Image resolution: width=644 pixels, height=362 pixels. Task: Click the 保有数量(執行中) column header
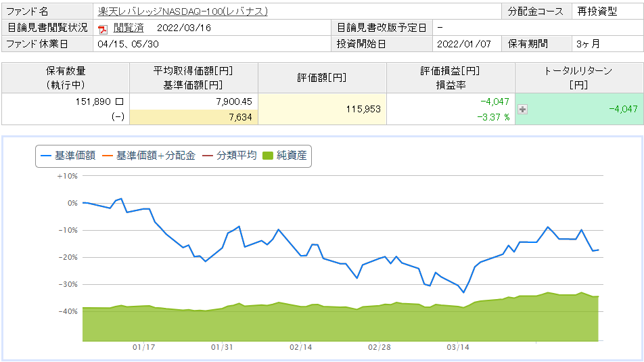(x=66, y=78)
